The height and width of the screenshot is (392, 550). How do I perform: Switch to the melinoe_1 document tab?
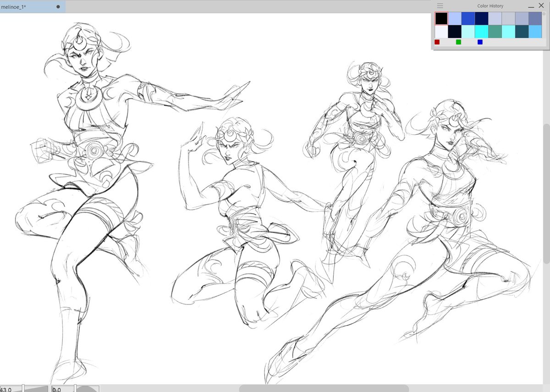click(32, 7)
